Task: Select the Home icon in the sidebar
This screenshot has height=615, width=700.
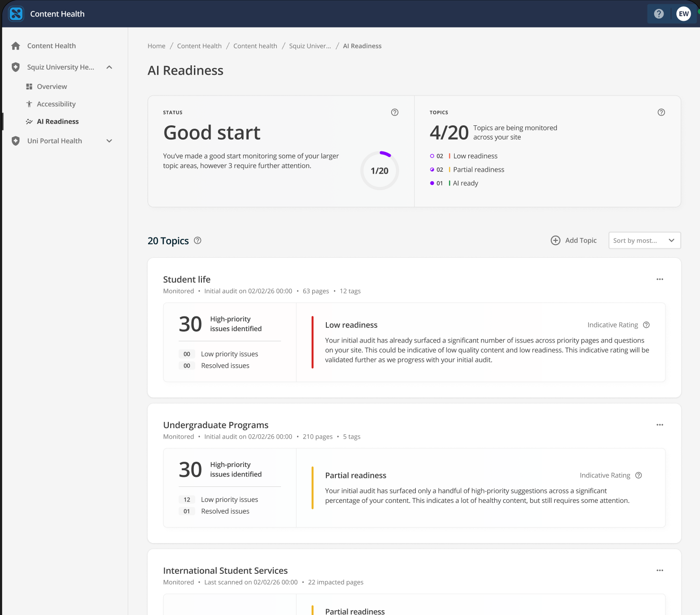Action: tap(16, 45)
